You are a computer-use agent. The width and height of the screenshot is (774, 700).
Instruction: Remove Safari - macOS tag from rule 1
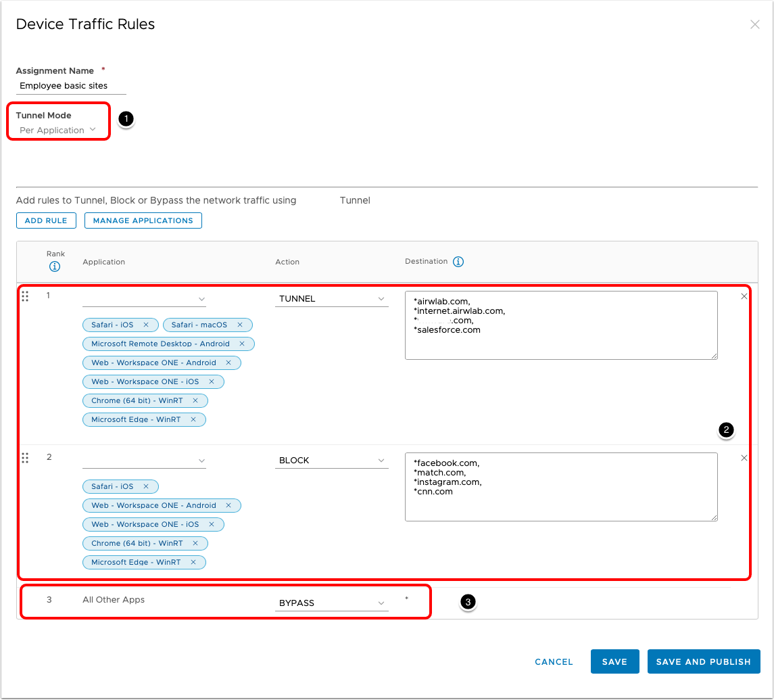click(x=239, y=325)
